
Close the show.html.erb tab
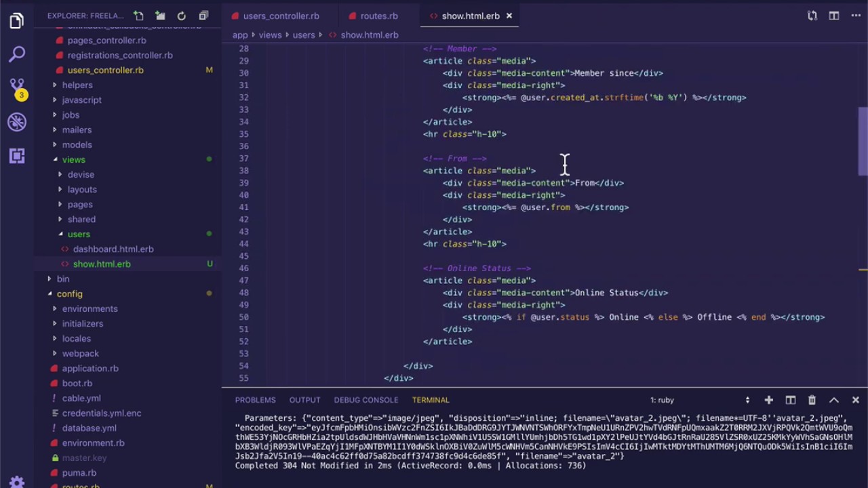point(509,16)
